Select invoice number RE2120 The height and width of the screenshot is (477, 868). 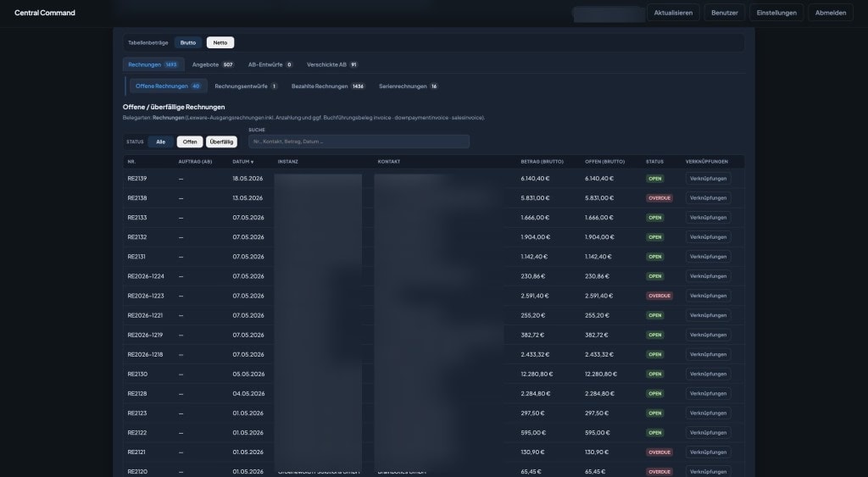point(137,471)
